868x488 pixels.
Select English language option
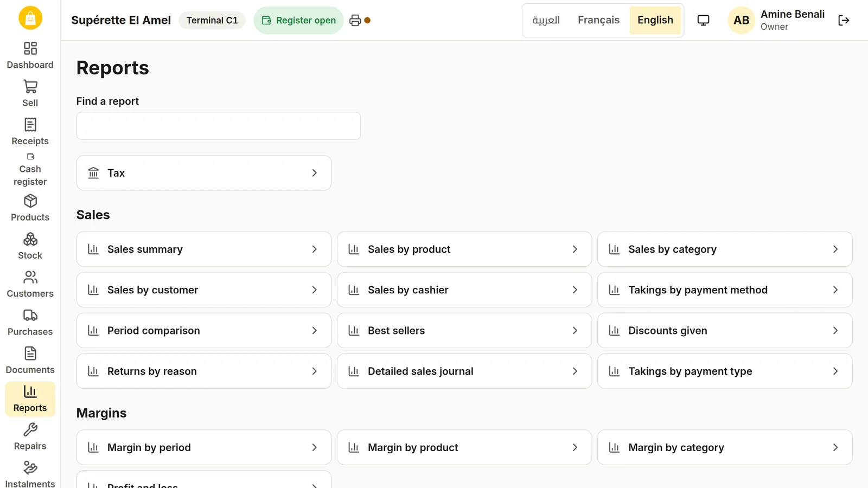tap(655, 20)
